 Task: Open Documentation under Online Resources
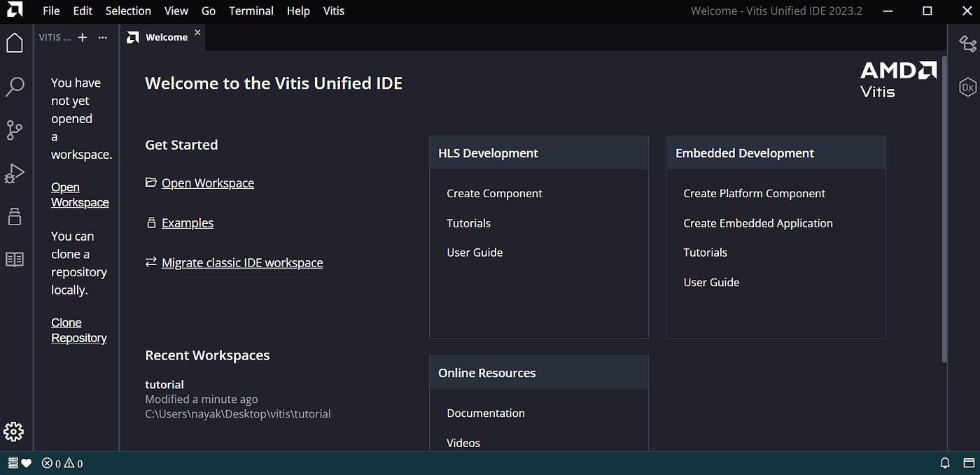click(486, 413)
